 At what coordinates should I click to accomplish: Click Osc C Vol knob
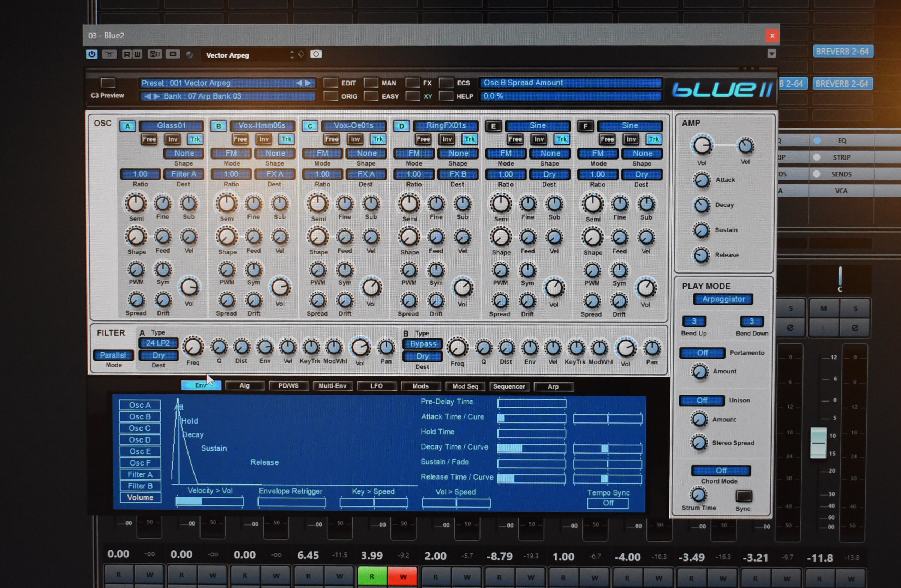click(x=371, y=288)
